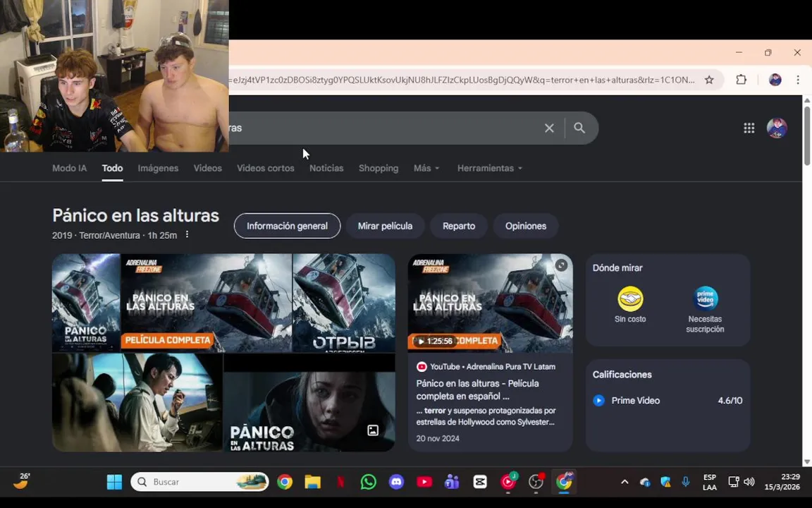812x508 pixels.
Task: Open the ОТРЫВ poster thumbnail
Action: click(x=344, y=303)
